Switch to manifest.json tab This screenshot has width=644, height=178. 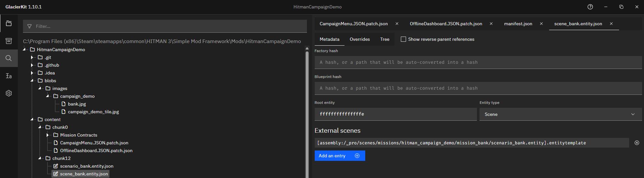click(518, 24)
